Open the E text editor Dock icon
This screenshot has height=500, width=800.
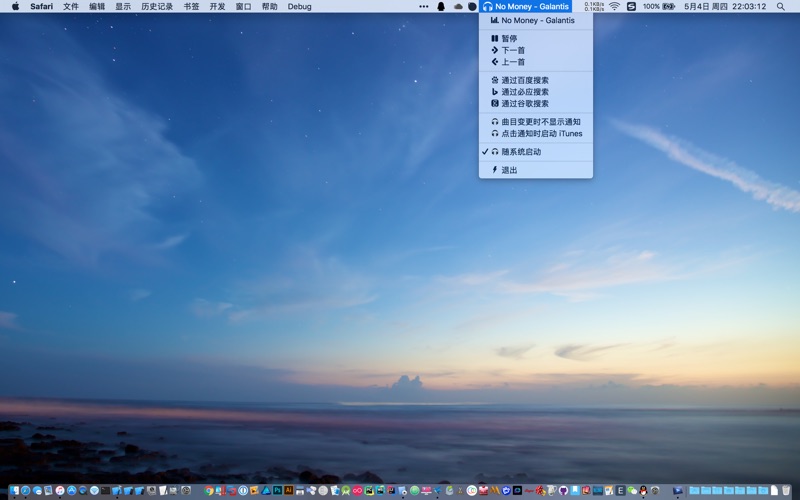pyautogui.click(x=620, y=490)
